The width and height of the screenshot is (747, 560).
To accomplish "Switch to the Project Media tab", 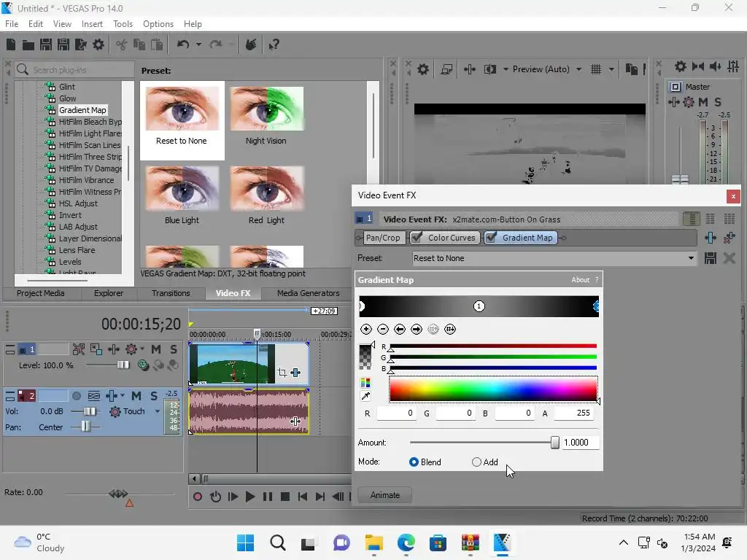I will pyautogui.click(x=41, y=293).
